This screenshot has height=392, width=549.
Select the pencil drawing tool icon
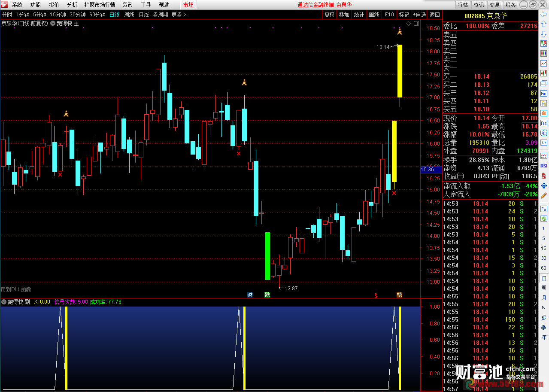[x=543, y=195]
